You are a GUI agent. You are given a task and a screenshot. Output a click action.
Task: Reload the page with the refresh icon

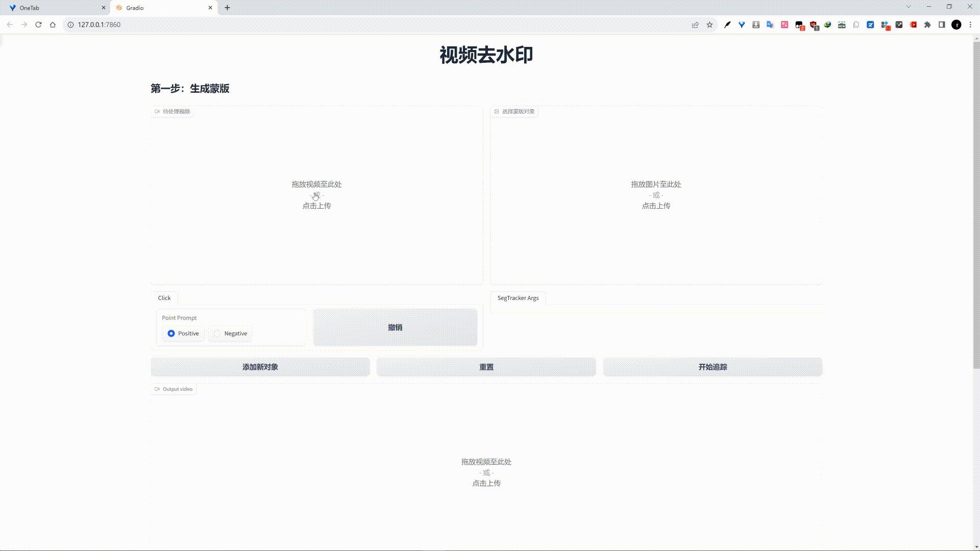click(x=39, y=24)
